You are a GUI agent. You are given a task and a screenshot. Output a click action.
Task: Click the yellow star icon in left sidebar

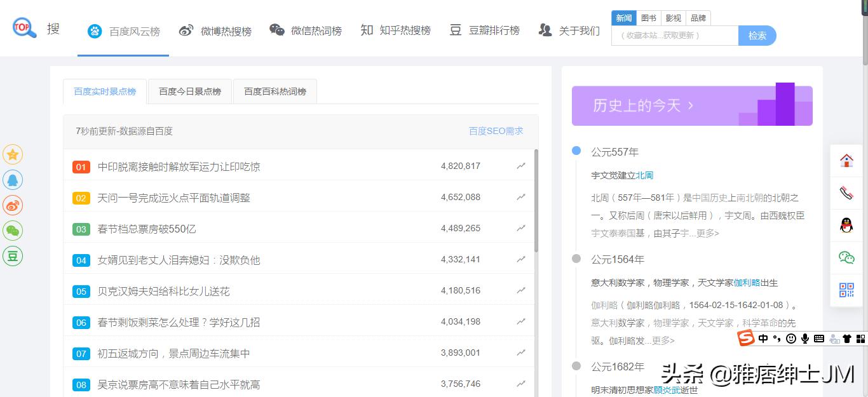click(x=13, y=154)
